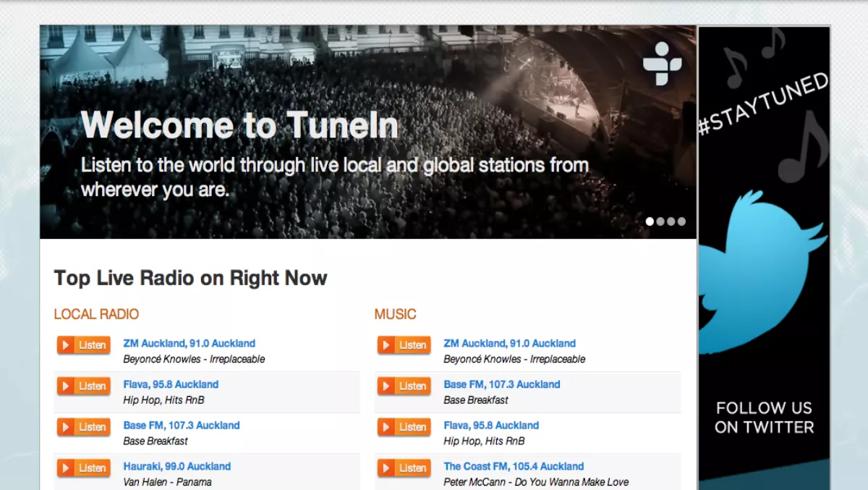This screenshot has width=868, height=490.
Task: Click Listen for Base FM under Music
Action: 404,386
